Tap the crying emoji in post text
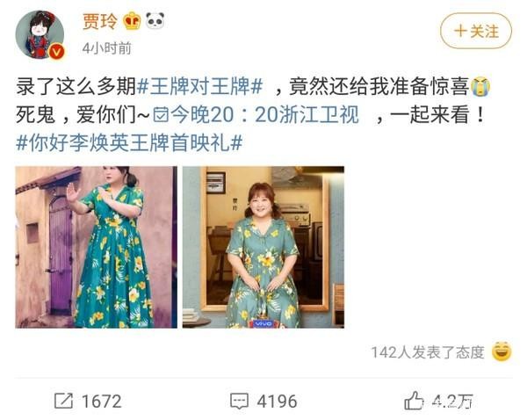The width and height of the screenshot is (527, 420). point(480,86)
